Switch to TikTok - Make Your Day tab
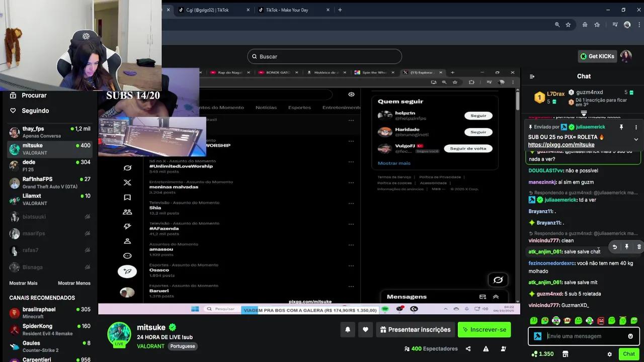The image size is (644, 362). pos(294,10)
